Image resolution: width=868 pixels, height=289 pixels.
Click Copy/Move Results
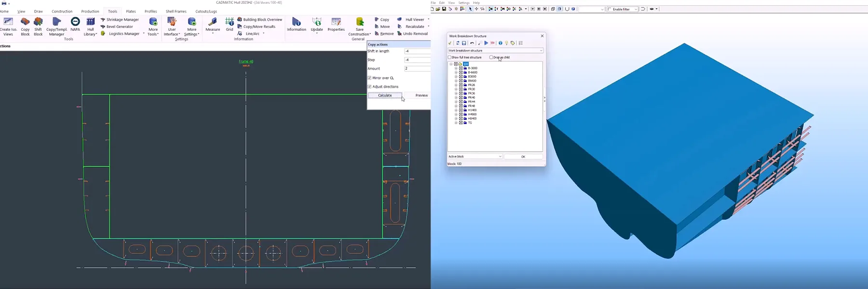point(256,26)
